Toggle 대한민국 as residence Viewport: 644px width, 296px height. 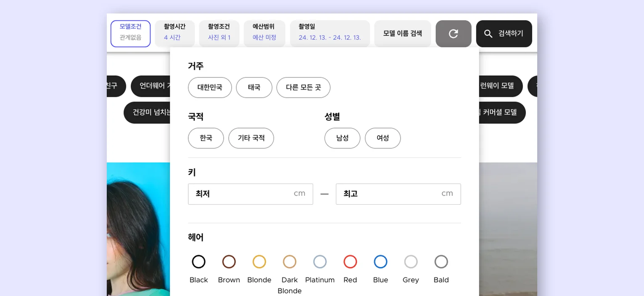210,88
